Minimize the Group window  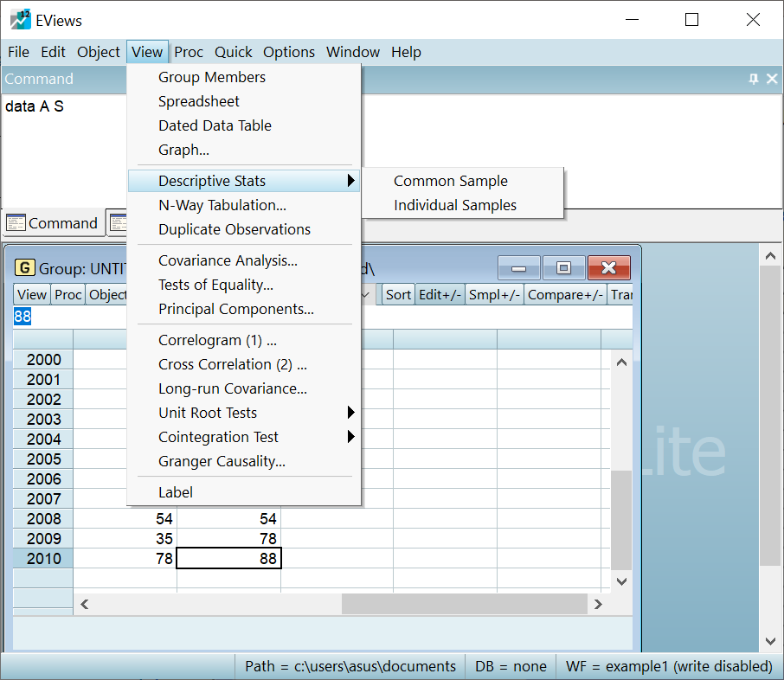point(519,268)
